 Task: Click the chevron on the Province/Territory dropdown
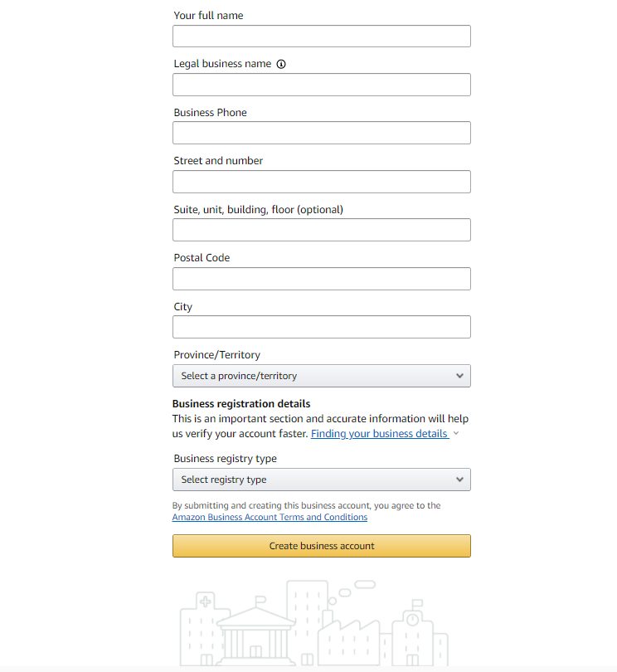click(459, 376)
